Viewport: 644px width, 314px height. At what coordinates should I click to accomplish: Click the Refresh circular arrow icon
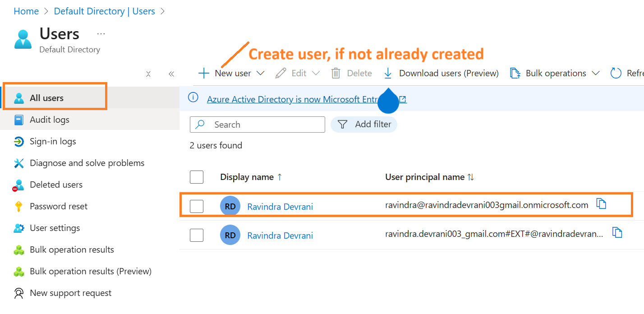point(616,73)
